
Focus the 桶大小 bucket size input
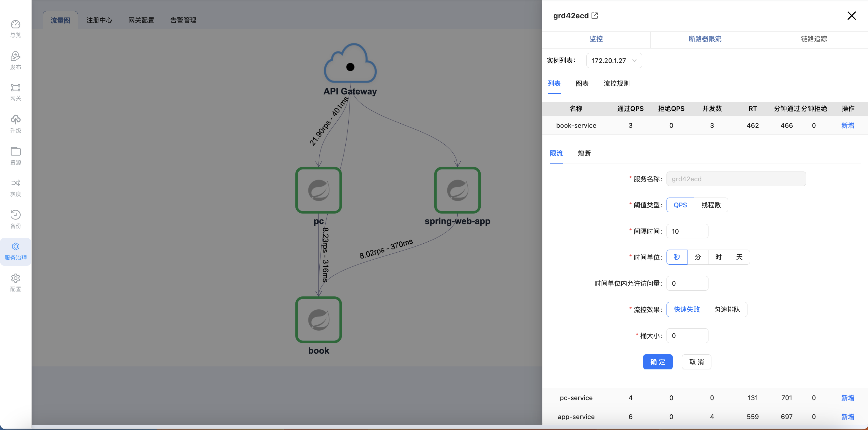pyautogui.click(x=687, y=336)
